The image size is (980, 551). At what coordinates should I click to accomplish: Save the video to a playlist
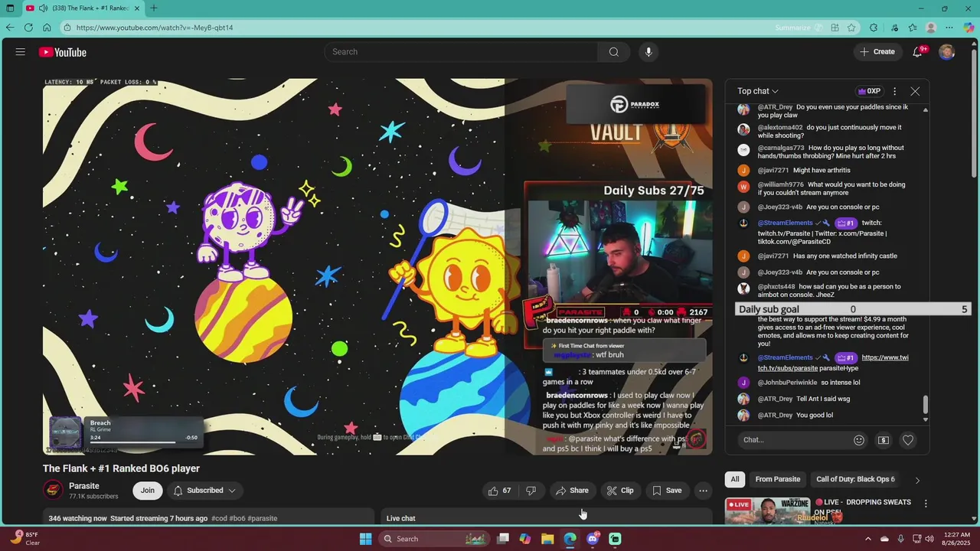pos(667,491)
